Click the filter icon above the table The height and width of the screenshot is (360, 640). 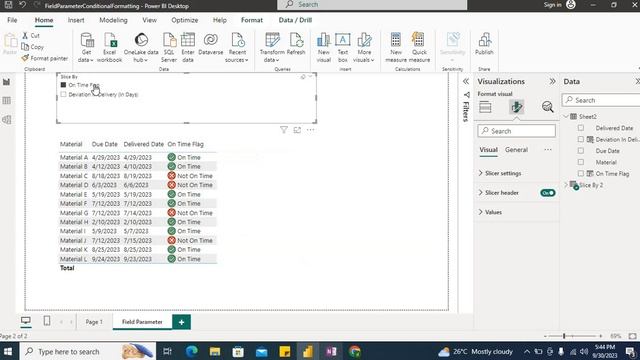click(x=284, y=130)
